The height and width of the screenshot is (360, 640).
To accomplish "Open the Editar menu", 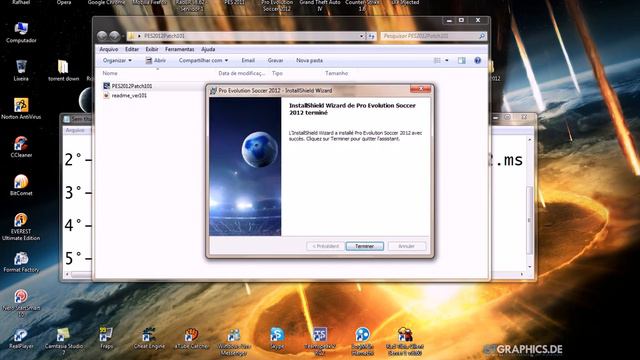I will click(132, 49).
